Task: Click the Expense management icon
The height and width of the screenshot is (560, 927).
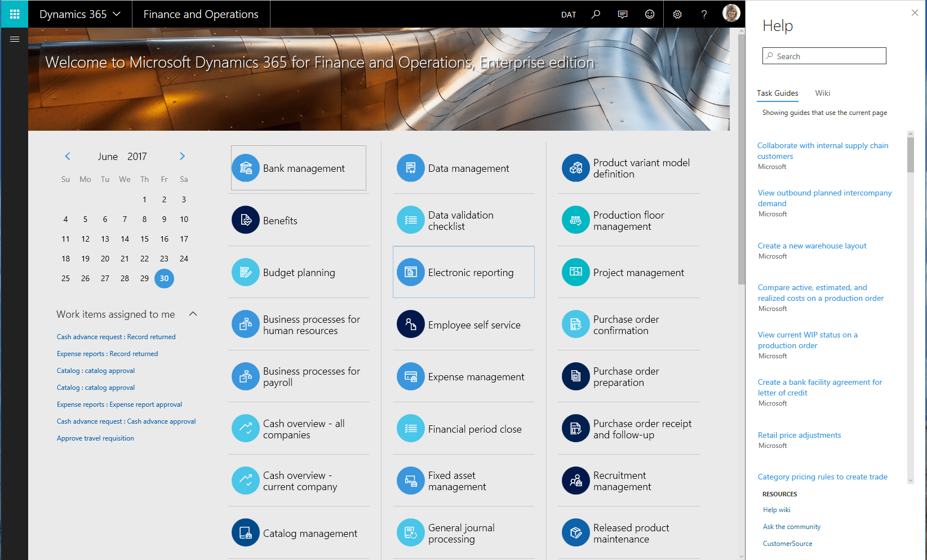Action: point(411,376)
